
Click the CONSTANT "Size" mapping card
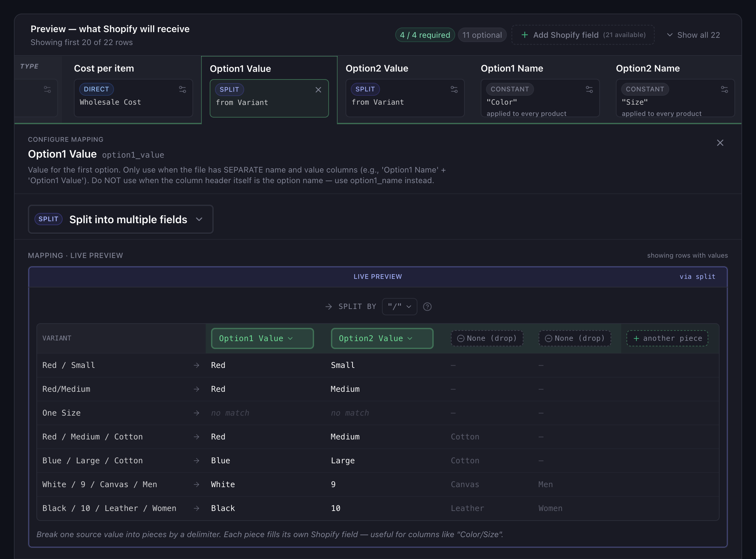[675, 98]
